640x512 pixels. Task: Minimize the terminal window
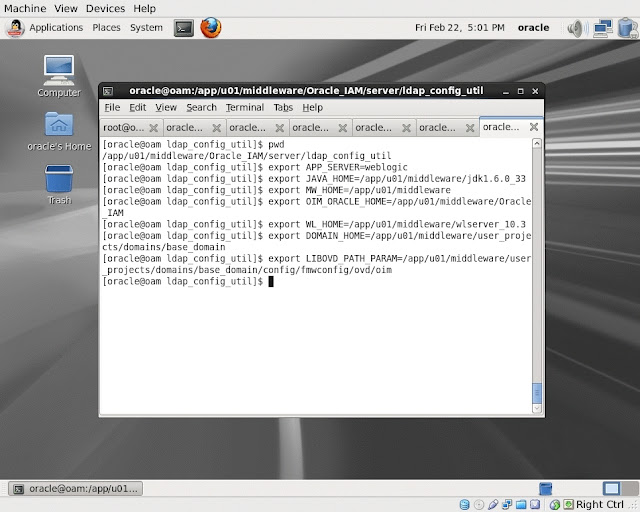click(x=506, y=91)
